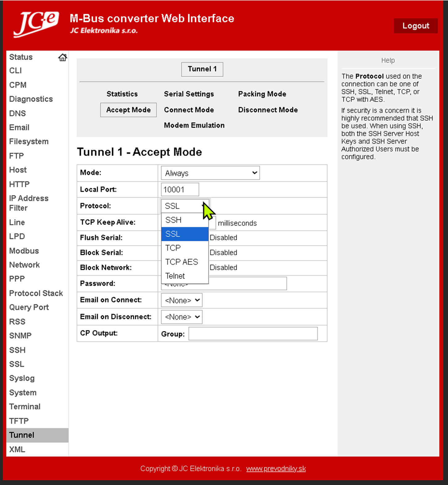This screenshot has height=485, width=448.
Task: Open the Mode dropdown set to Always
Action: pos(210,173)
